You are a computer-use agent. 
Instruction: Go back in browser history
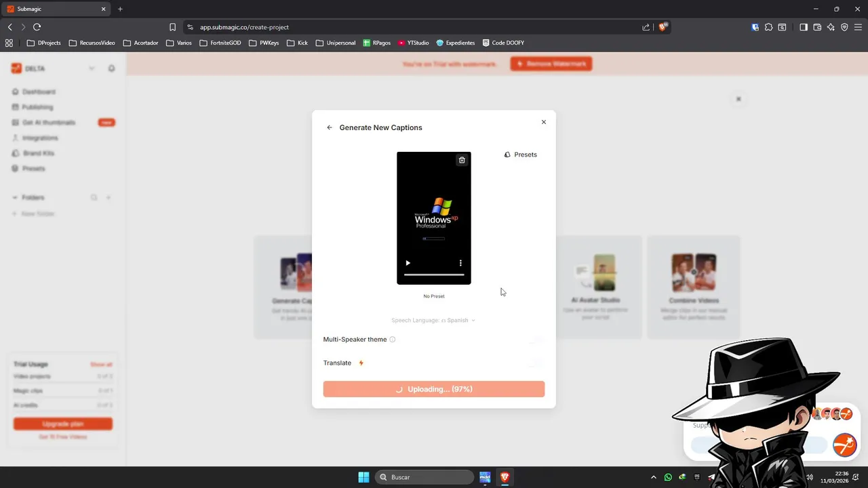click(9, 27)
